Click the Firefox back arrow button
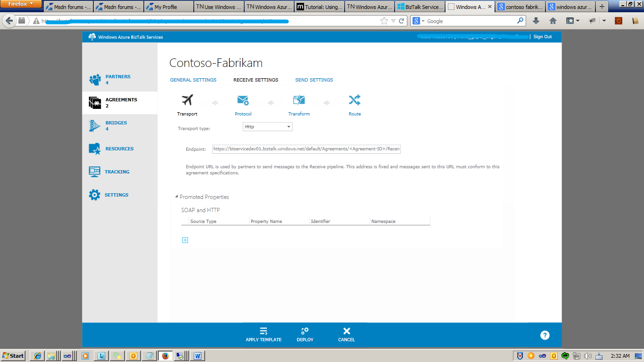The height and width of the screenshot is (362, 644). tap(9, 21)
